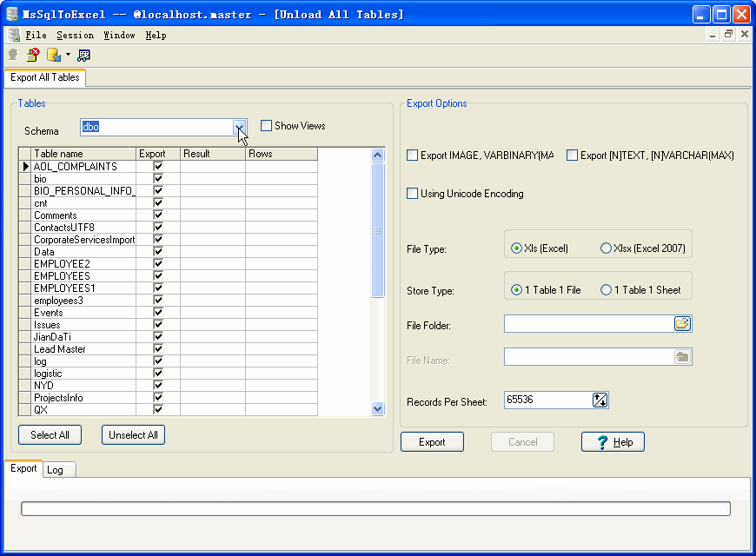Viewport: 756px width, 556px height.
Task: Click the scheduler toolbar icon
Action: (83, 56)
